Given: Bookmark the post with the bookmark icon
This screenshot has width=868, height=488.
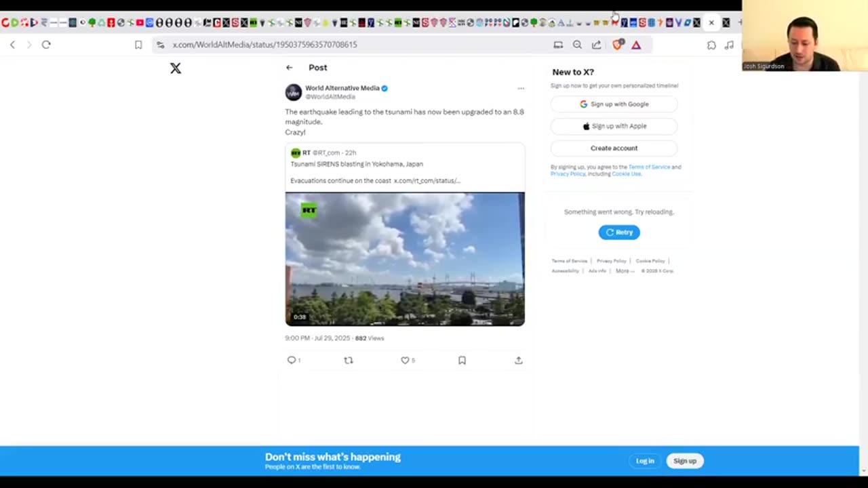Looking at the screenshot, I should [x=462, y=361].
